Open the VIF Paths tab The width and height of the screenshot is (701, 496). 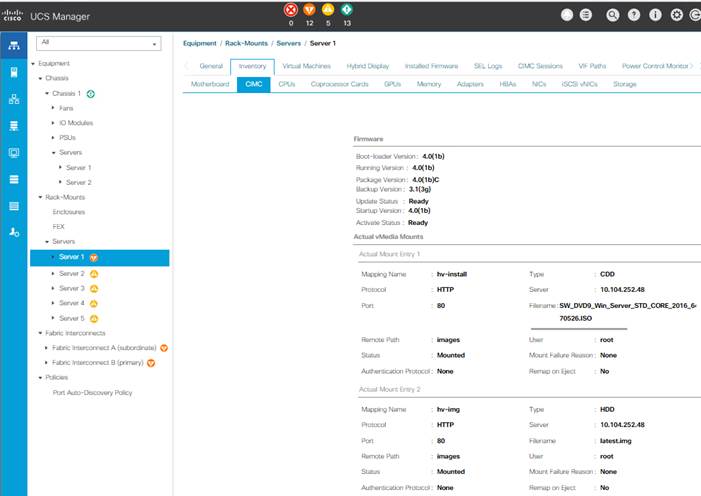coord(592,66)
